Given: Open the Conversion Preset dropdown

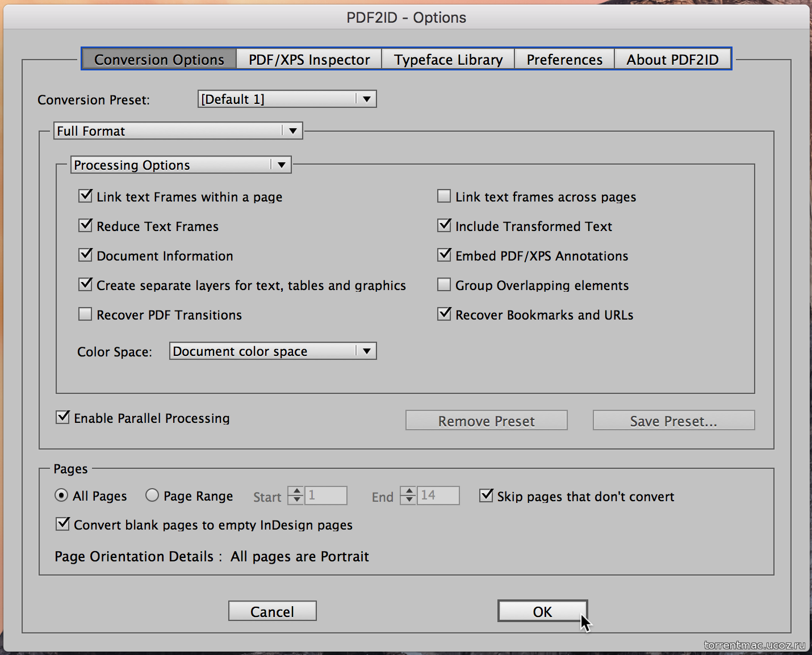Looking at the screenshot, I should point(287,99).
